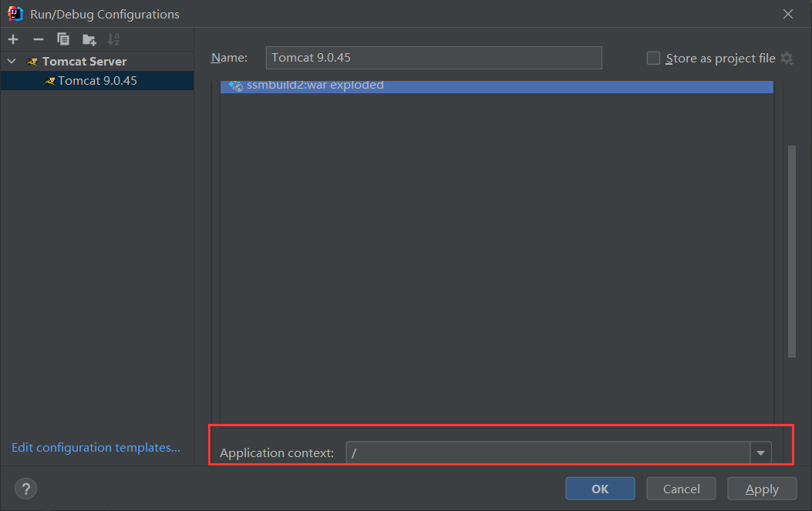
Task: Click the Apply button
Action: (x=762, y=489)
